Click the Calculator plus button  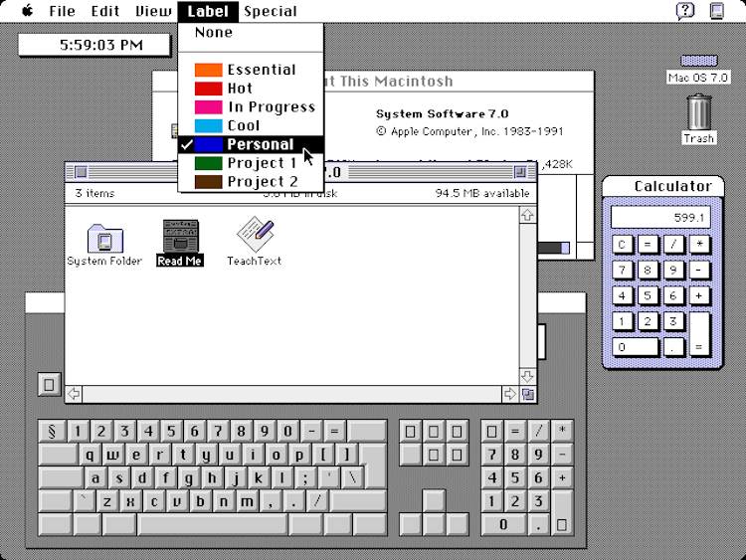tap(699, 296)
